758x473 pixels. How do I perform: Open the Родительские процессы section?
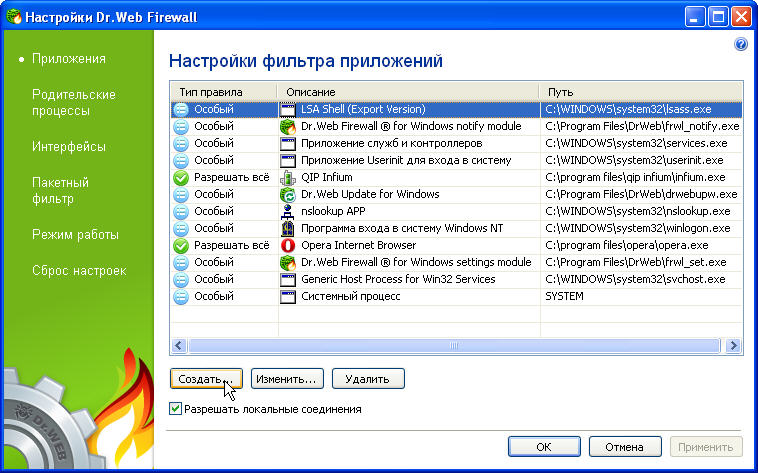click(74, 103)
